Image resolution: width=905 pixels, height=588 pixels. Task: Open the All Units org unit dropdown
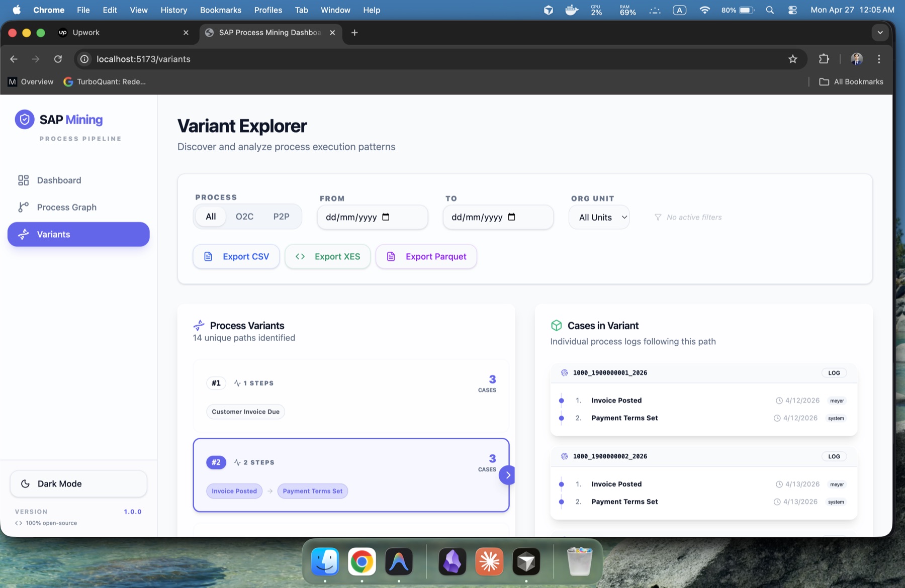pos(599,217)
